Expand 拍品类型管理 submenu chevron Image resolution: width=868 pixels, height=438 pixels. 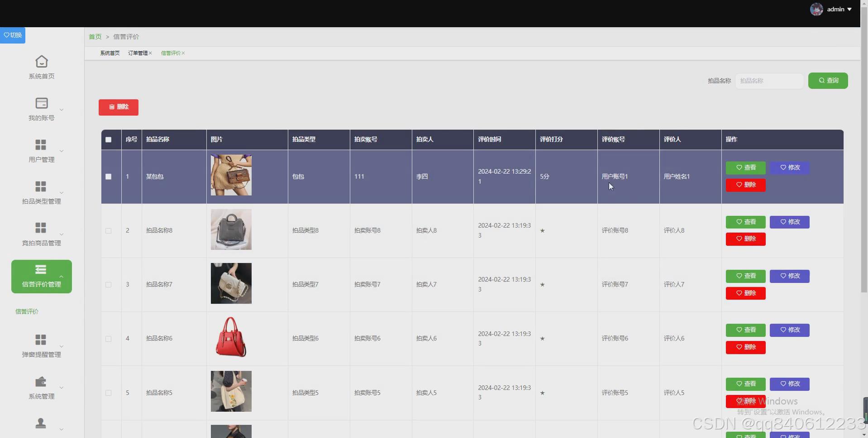pyautogui.click(x=62, y=193)
